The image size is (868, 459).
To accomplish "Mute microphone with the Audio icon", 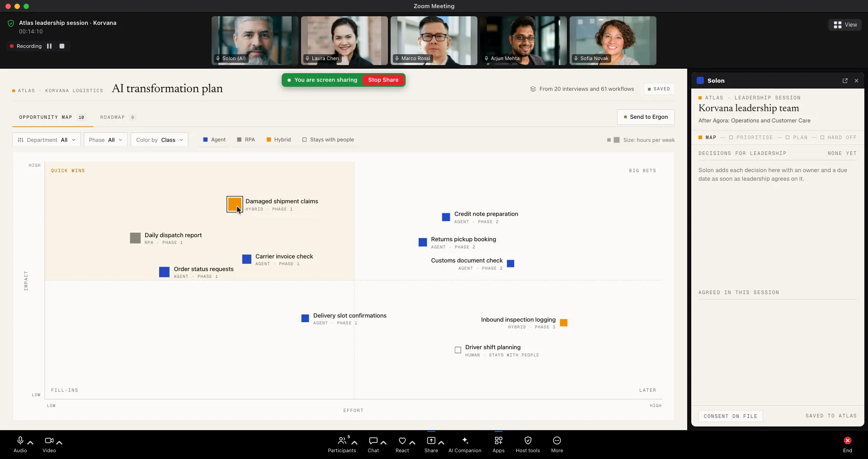I will [x=20, y=440].
